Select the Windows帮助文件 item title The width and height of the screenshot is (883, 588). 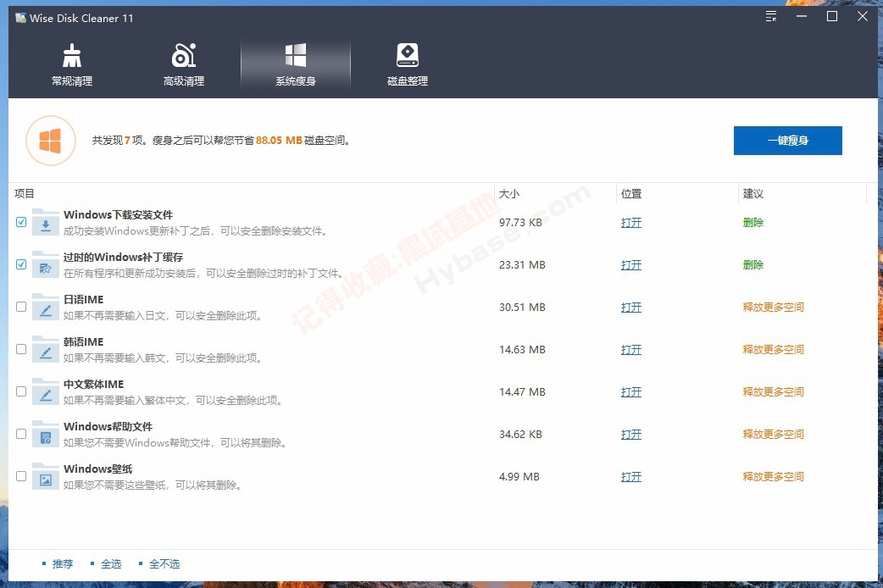coord(108,426)
